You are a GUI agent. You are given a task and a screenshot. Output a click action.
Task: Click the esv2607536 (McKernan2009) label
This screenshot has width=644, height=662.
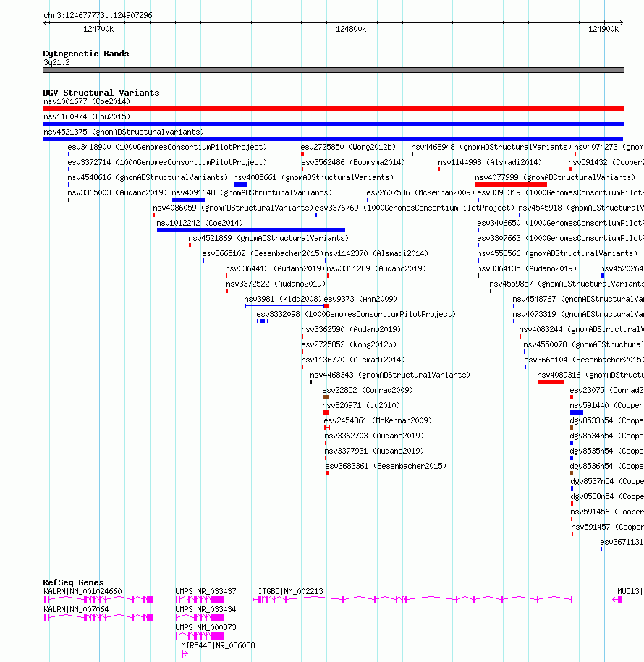pyautogui.click(x=420, y=192)
